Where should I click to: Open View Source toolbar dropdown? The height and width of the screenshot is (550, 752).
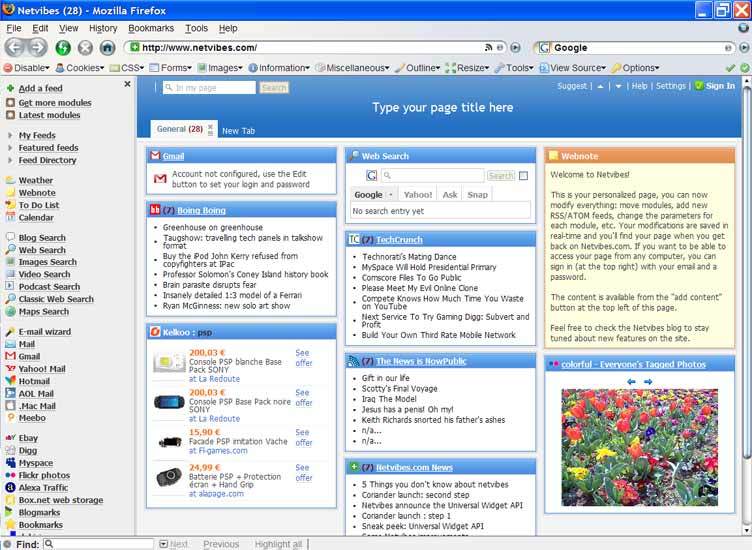573,68
